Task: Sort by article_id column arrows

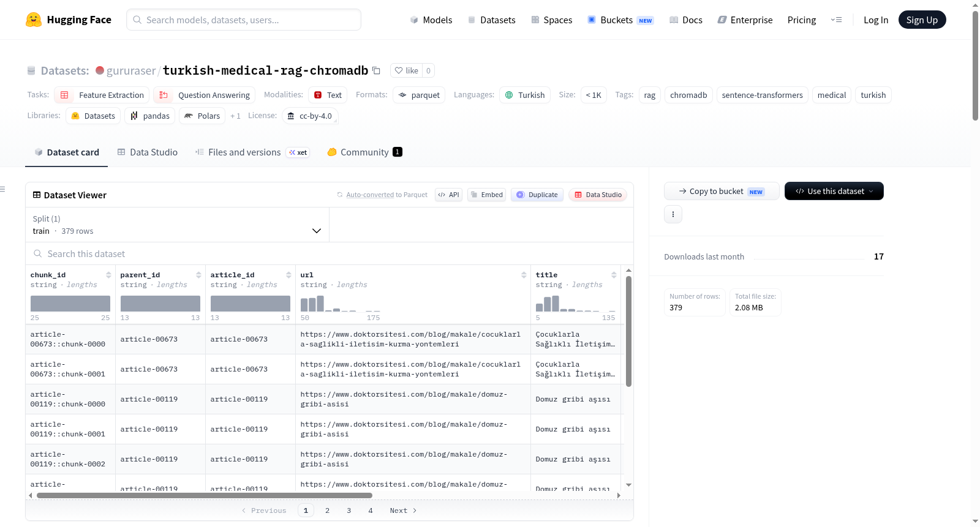Action: pyautogui.click(x=288, y=275)
